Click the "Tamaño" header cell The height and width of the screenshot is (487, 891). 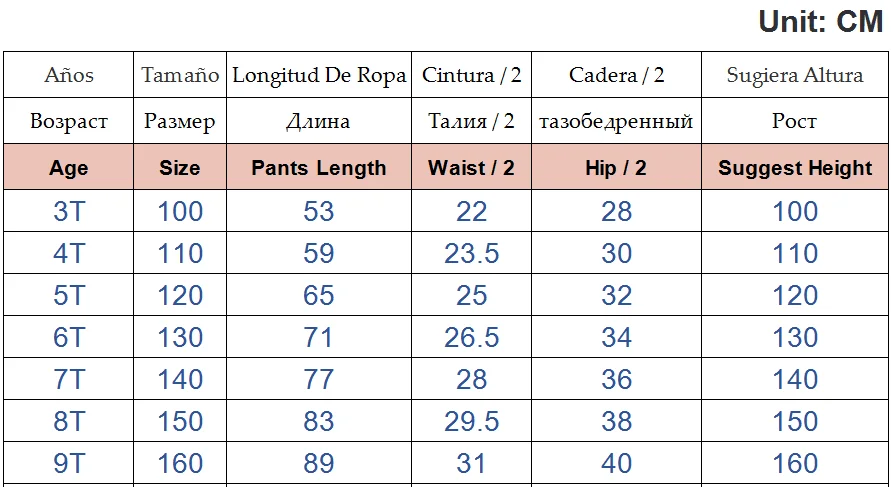[x=180, y=75]
